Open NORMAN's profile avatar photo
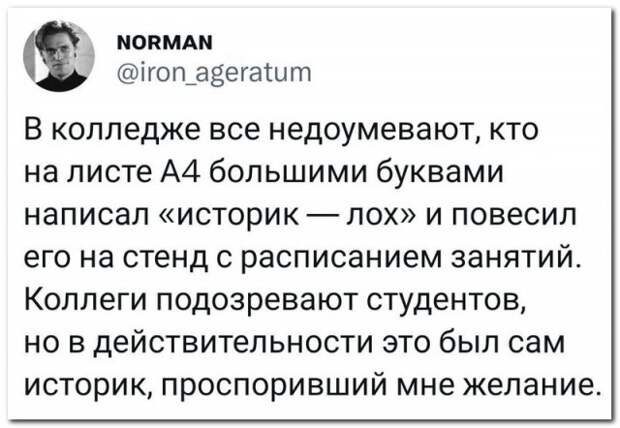Screen dimensions: 620x428 [59, 56]
